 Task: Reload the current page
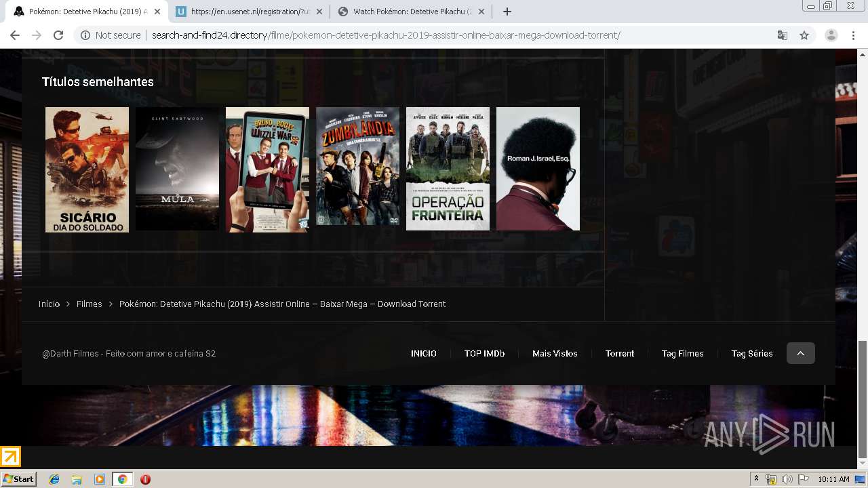pyautogui.click(x=58, y=35)
